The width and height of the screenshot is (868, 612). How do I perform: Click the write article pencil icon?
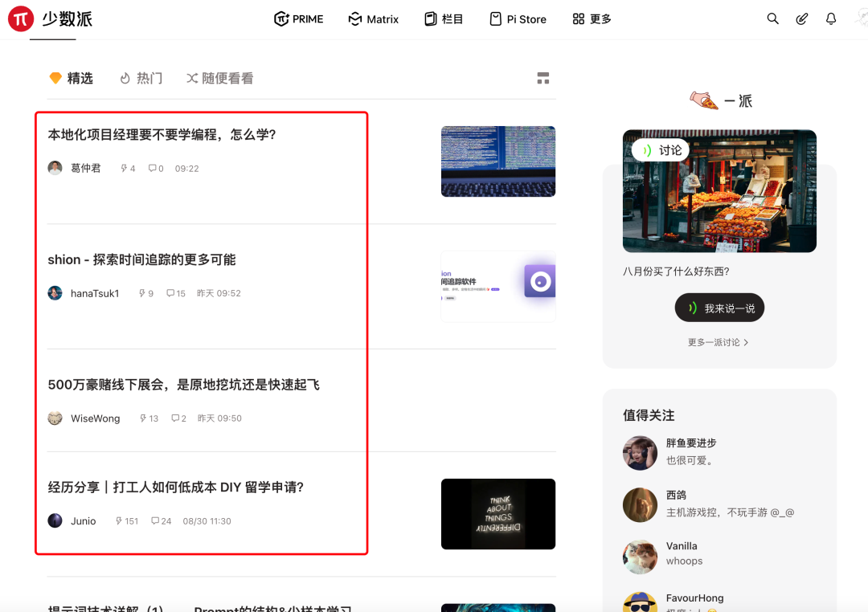pos(801,18)
